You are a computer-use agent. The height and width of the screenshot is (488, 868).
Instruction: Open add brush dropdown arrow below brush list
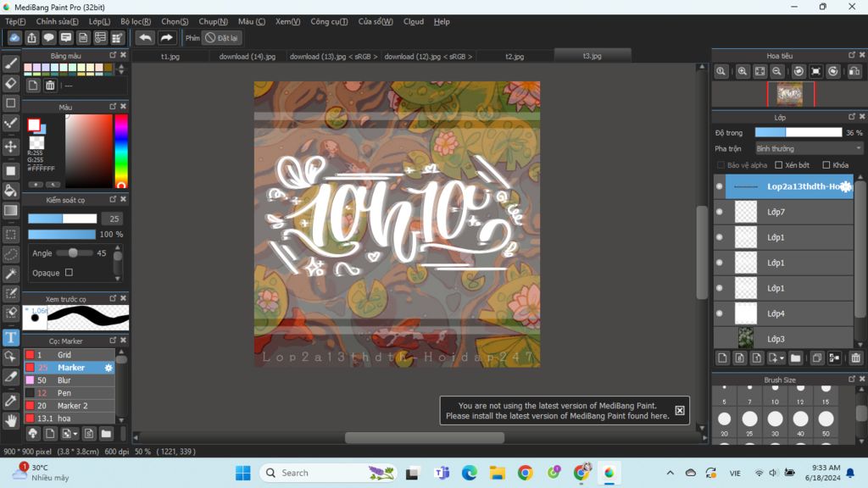[x=75, y=434]
